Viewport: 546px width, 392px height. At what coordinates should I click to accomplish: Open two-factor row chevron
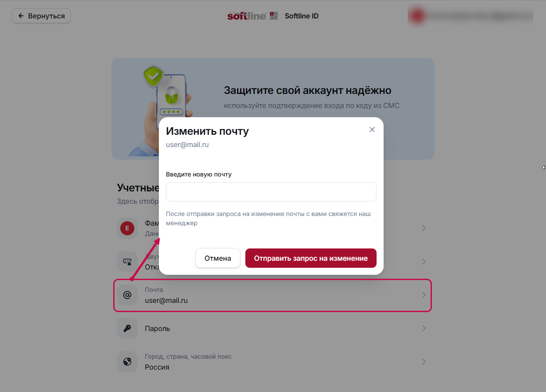coord(424,262)
